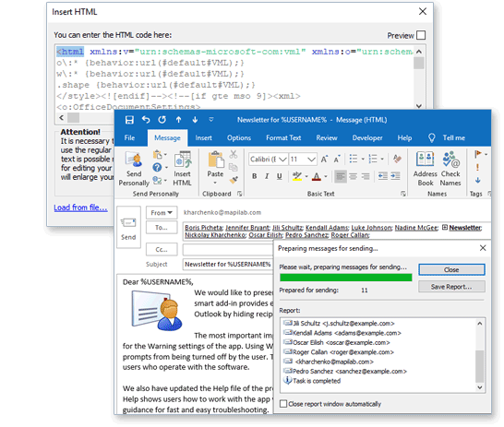
Task: Click Tell me search in ribbon
Action: pos(448,137)
